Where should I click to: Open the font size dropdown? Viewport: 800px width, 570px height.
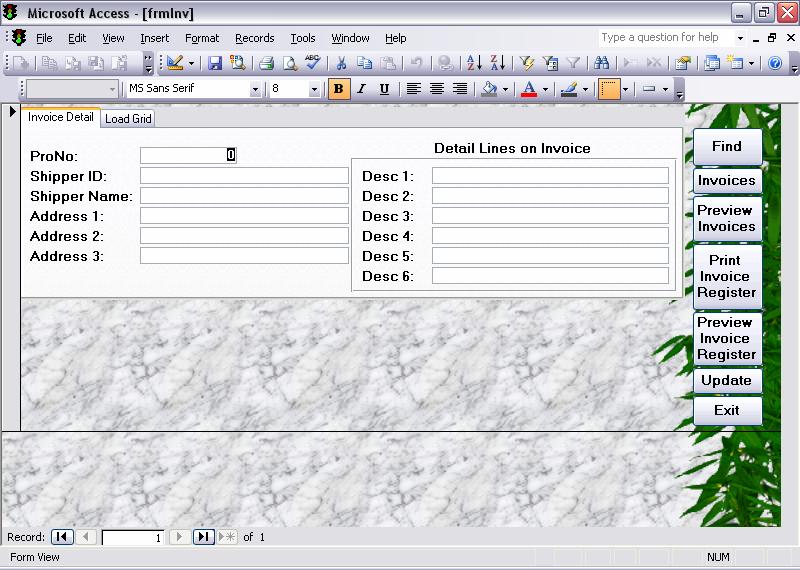click(314, 89)
